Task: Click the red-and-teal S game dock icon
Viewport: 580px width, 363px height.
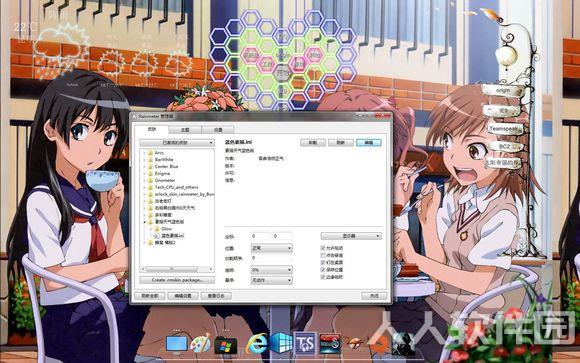Action: [330, 343]
